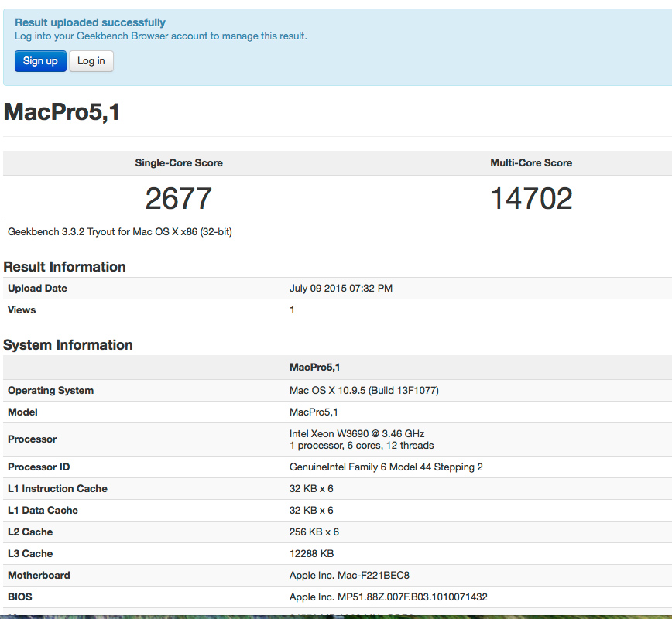Click the BIOS label

[x=19, y=597]
